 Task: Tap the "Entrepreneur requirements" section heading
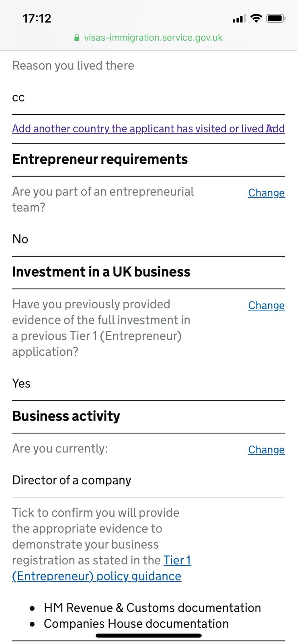pos(100,159)
